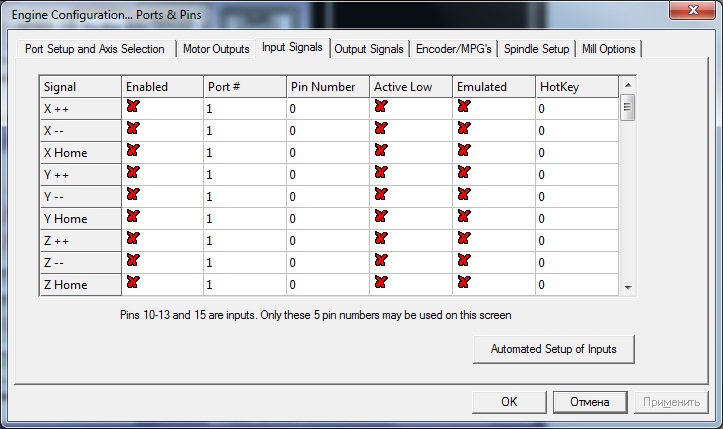Click the Emulated column header
Viewport: 723px width, 429px height.
[494, 87]
